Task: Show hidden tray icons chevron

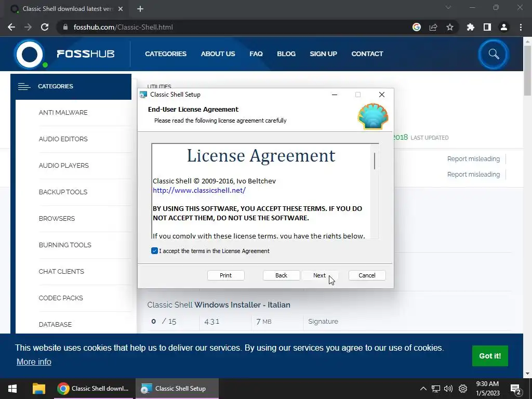Action: pyautogui.click(x=423, y=389)
